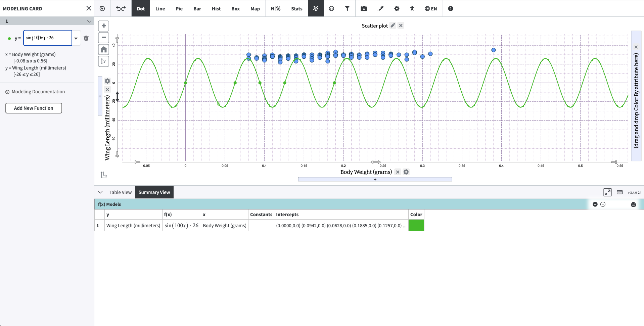Expand table to fullscreen icon

[x=607, y=192]
